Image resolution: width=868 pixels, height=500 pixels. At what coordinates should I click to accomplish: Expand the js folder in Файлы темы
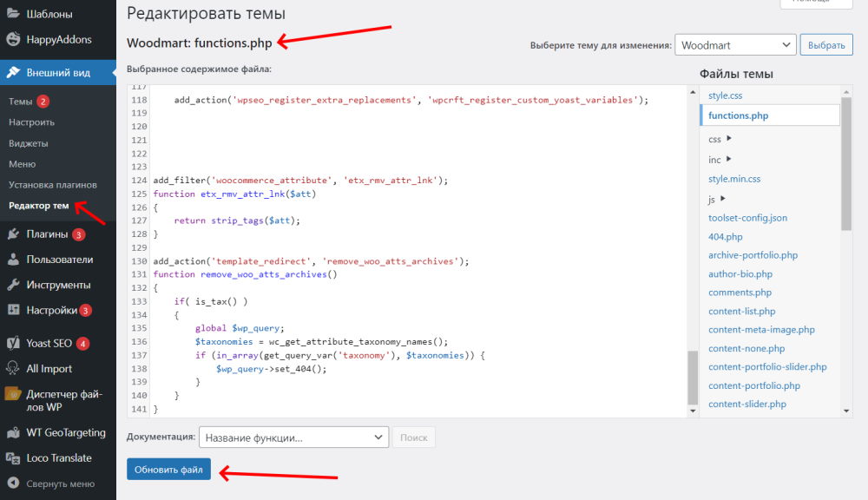click(x=712, y=199)
